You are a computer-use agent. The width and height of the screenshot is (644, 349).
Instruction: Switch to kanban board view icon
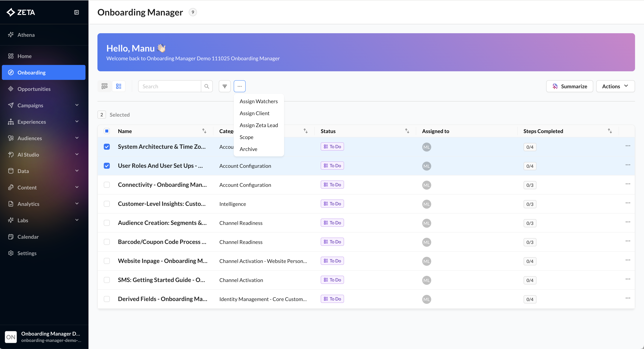(x=104, y=86)
